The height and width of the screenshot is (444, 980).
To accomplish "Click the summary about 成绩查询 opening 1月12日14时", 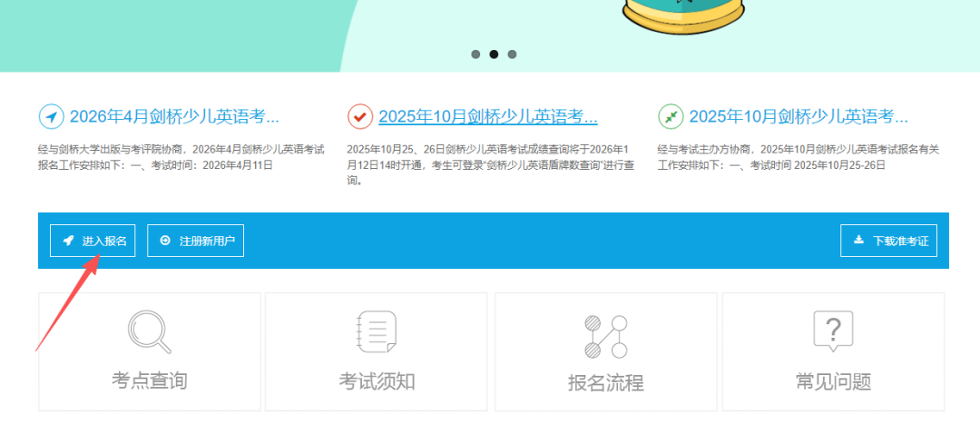I will [491, 165].
